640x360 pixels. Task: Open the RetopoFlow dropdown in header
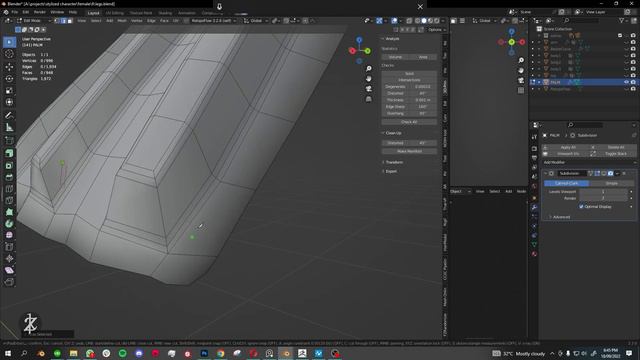click(x=212, y=20)
